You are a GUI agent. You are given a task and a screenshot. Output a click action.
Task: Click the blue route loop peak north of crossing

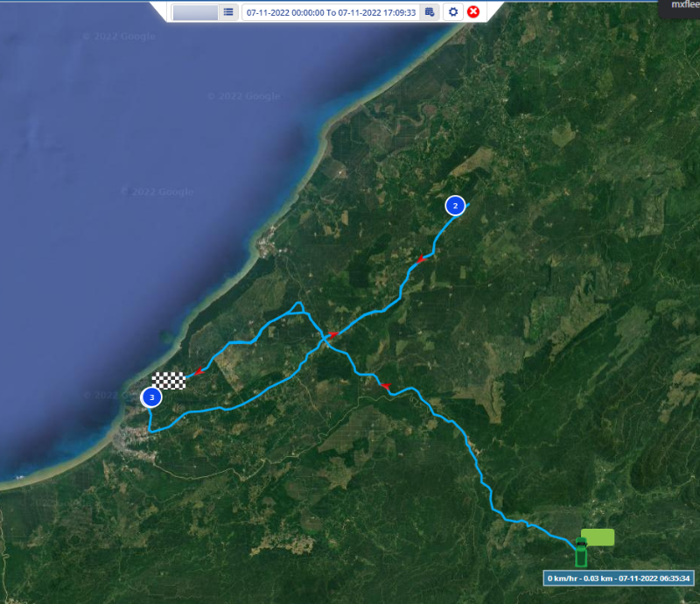click(x=299, y=305)
